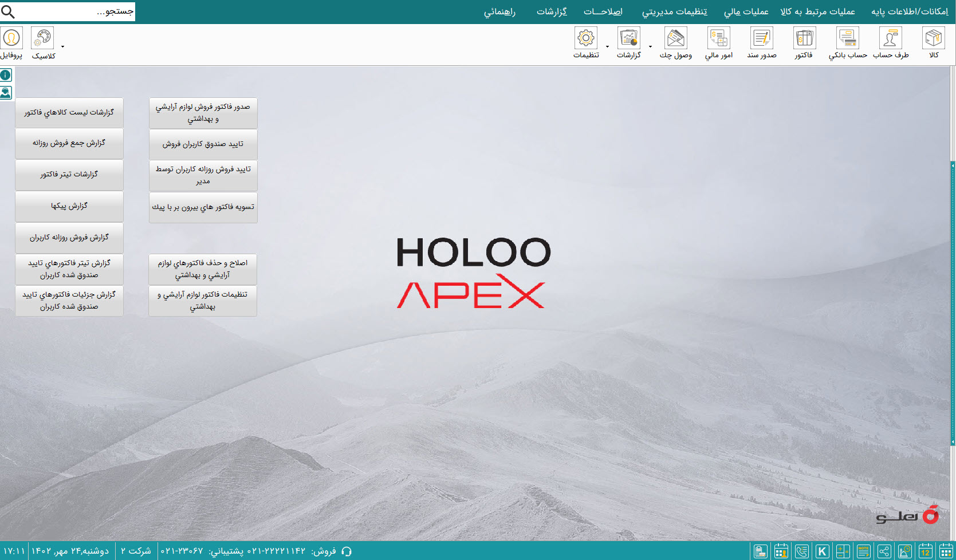Click the گزارش پيكها button
The height and width of the screenshot is (560, 956).
69,206
